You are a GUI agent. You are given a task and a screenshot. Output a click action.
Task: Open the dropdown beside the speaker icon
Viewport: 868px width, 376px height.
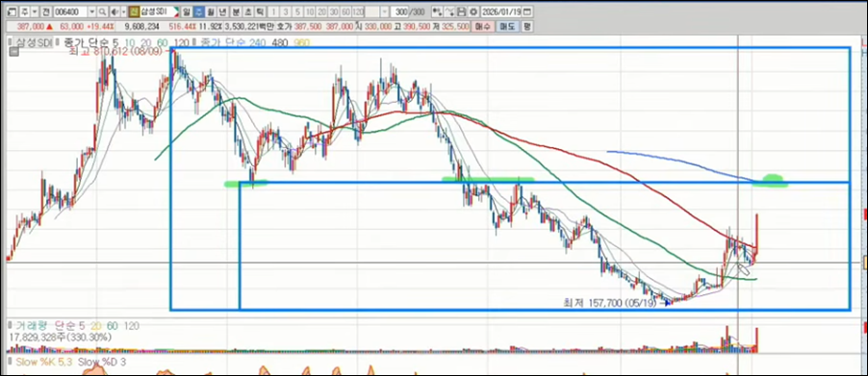coord(123,12)
